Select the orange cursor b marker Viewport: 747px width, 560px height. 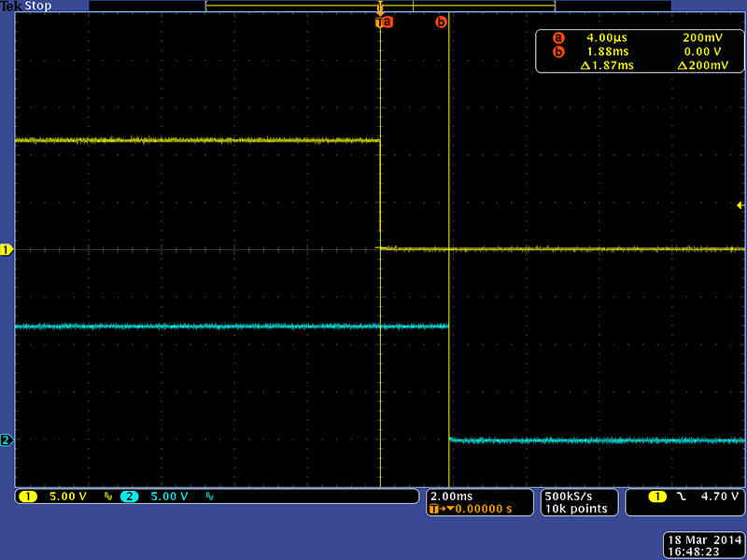tap(442, 21)
